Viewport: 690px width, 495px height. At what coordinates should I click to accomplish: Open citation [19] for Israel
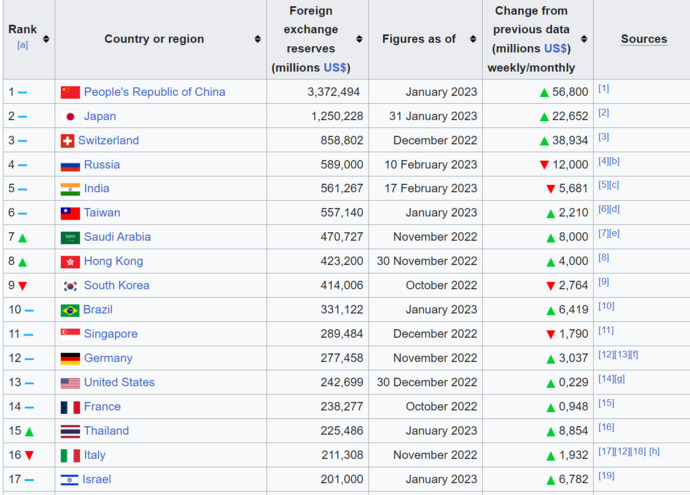coord(606,476)
